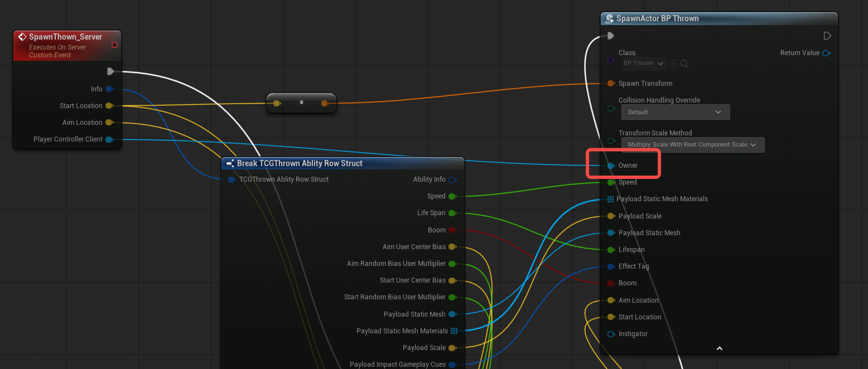Open Collision Handling Override Default dropdown
868x369 pixels.
(x=676, y=112)
